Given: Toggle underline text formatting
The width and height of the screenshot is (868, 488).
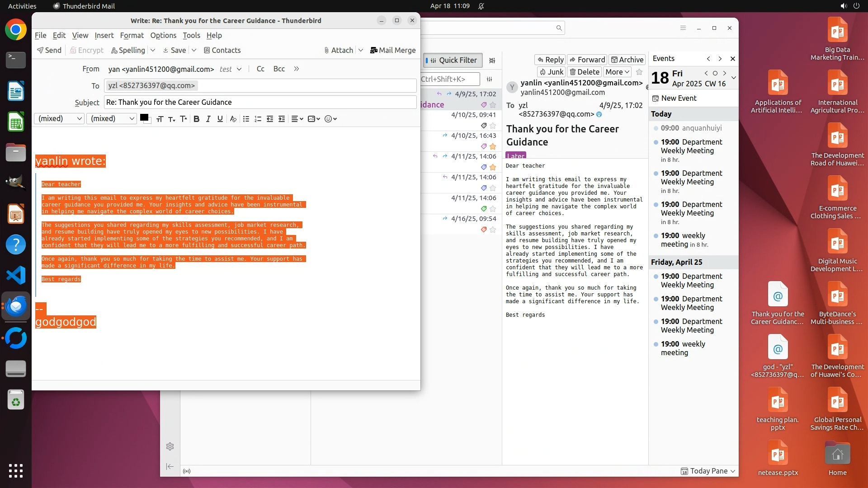Looking at the screenshot, I should (220, 119).
